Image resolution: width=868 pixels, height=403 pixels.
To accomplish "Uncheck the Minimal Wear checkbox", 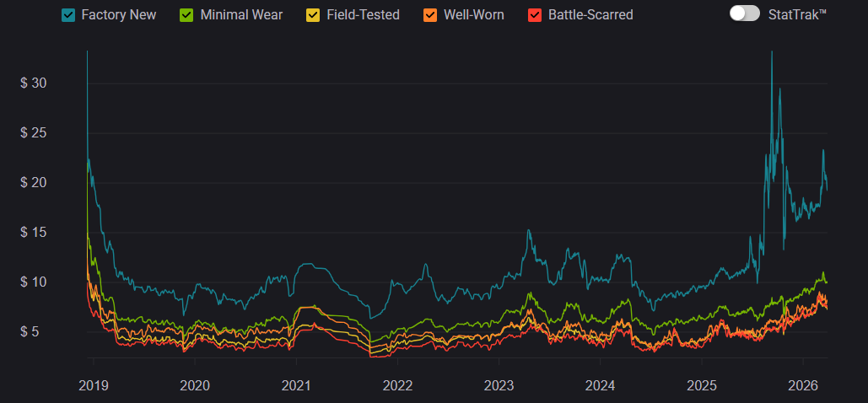I will tap(186, 15).
